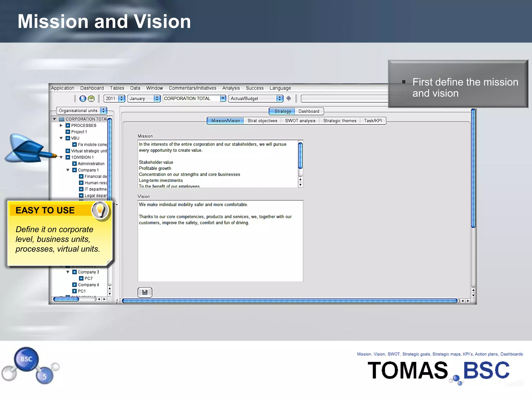This screenshot has height=399, width=532.
Task: Open the Tables menu
Action: [x=117, y=88]
